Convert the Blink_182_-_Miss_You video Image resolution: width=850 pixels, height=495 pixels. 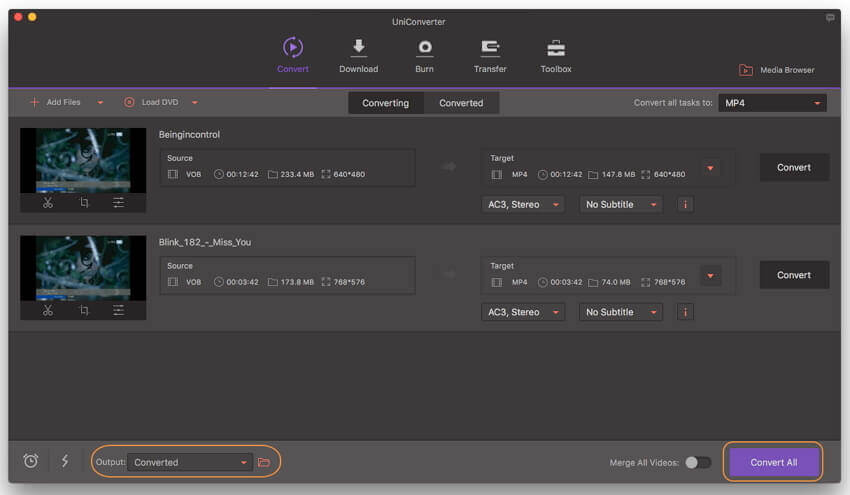tap(794, 275)
